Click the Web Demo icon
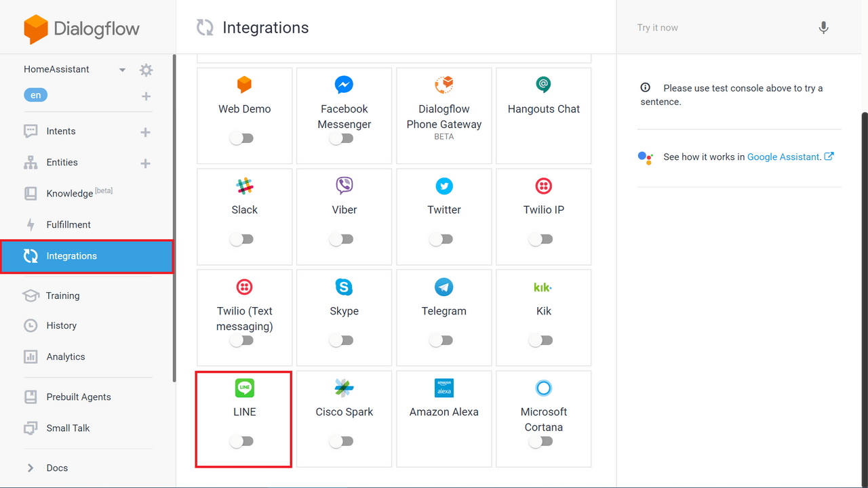868x488 pixels. (244, 85)
